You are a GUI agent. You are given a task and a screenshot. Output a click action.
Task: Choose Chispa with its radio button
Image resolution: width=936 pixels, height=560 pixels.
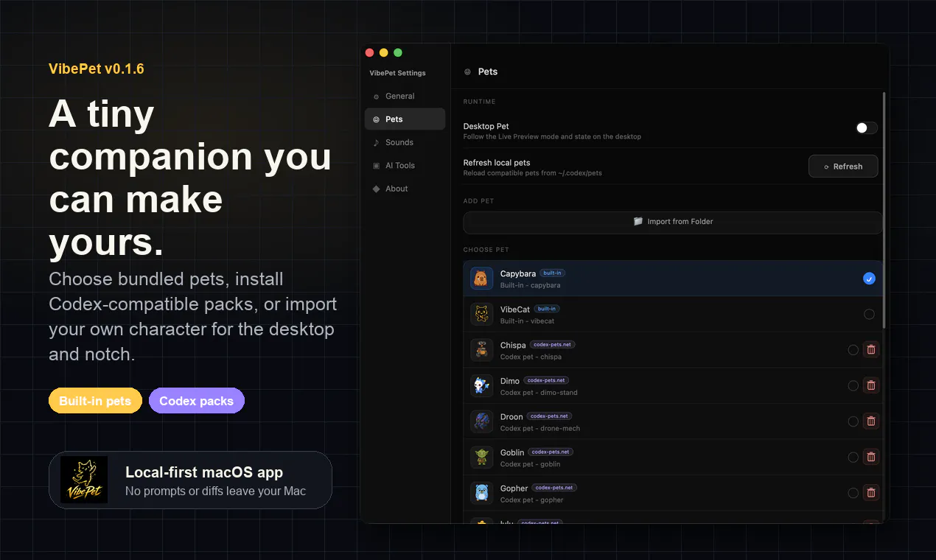tap(853, 350)
